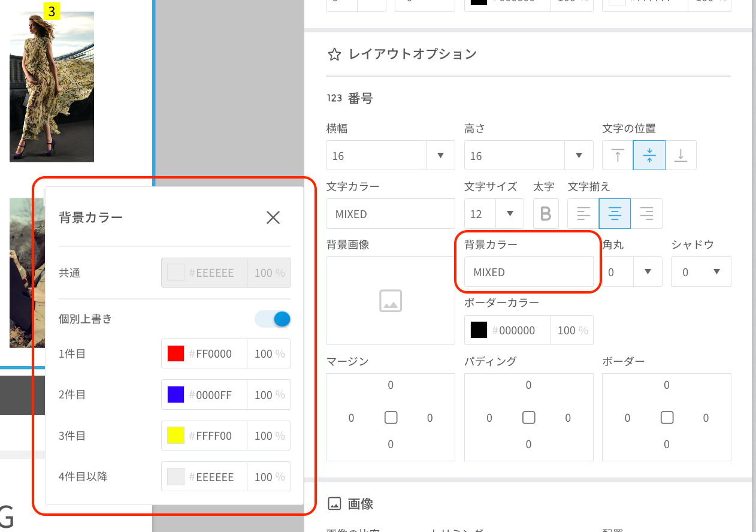Click the 123 icon beside 番号

click(x=334, y=98)
